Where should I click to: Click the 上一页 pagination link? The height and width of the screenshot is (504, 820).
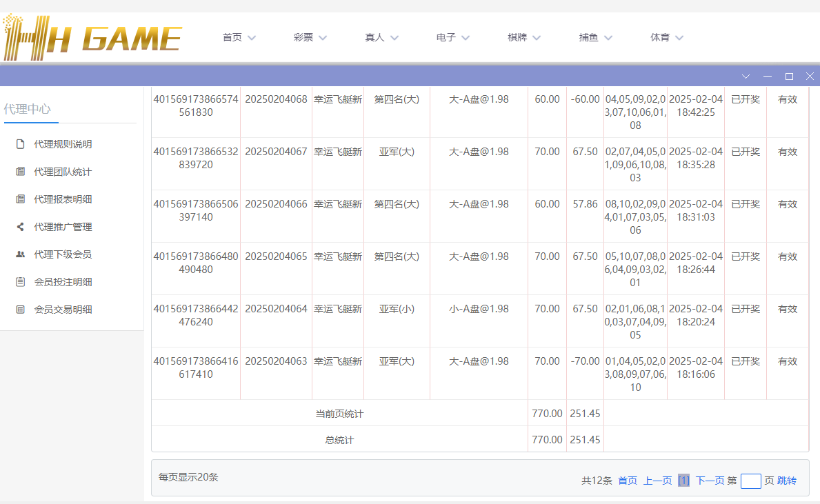click(x=657, y=481)
